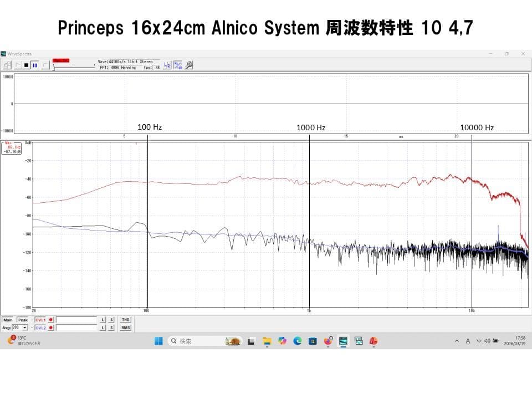The image size is (532, 399).
Task: Toggle the L/R channel display icon
Action: point(167,65)
